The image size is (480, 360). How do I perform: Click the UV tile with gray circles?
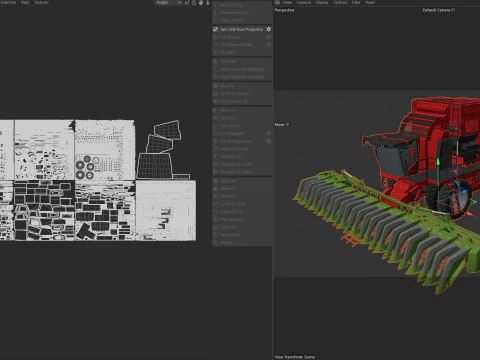click(x=105, y=150)
